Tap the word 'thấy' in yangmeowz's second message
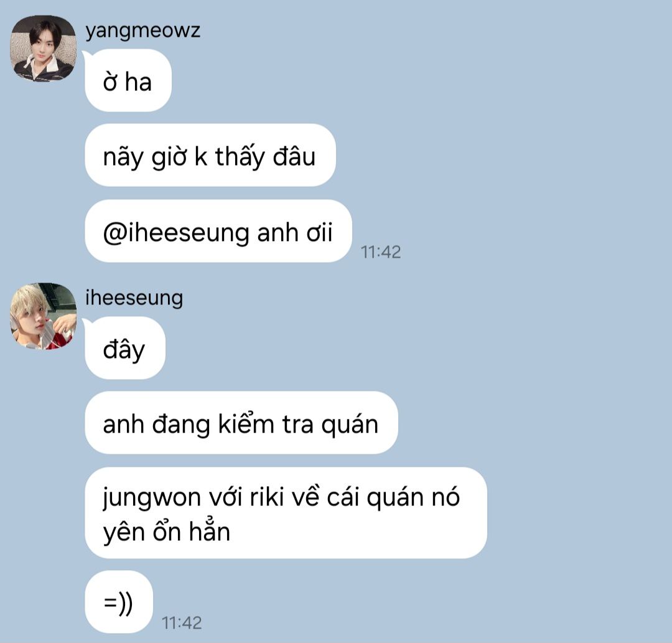Screen dimensions: 672x643 click(x=240, y=157)
